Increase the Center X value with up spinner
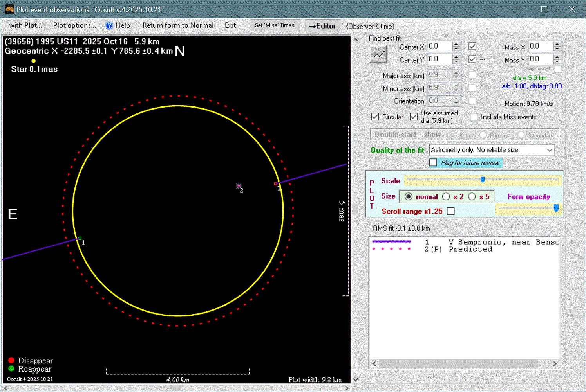The width and height of the screenshot is (586, 392). [x=456, y=44]
